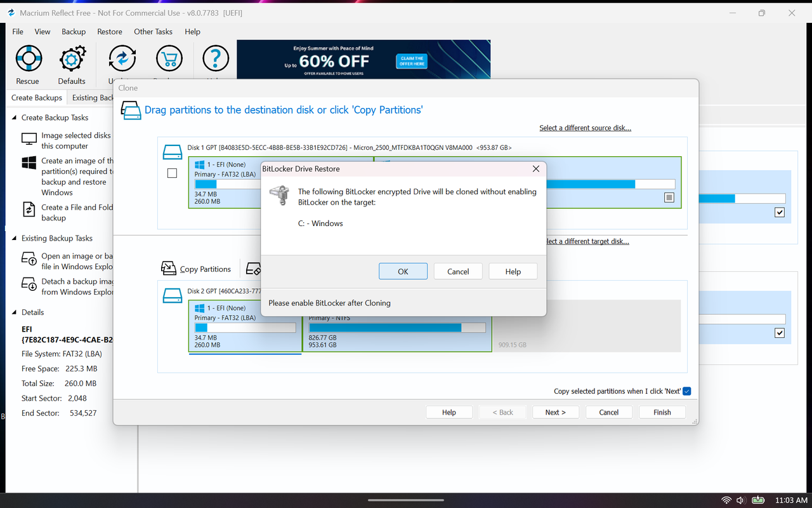Click File System FAT32 (LBA) detail
This screenshot has height=508, width=812.
[62, 354]
